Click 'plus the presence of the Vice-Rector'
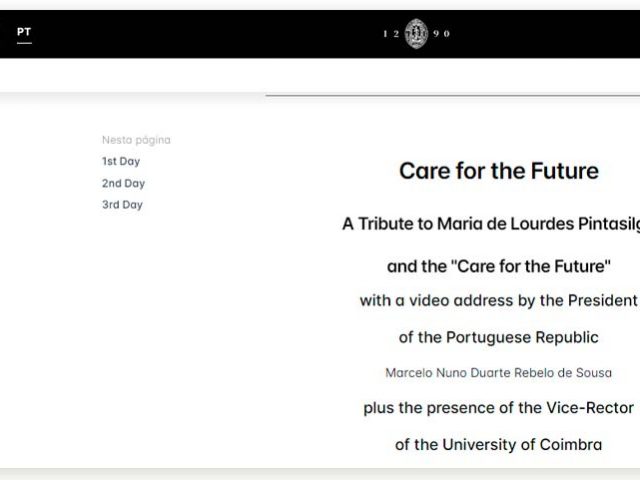This screenshot has width=640, height=480. click(498, 408)
